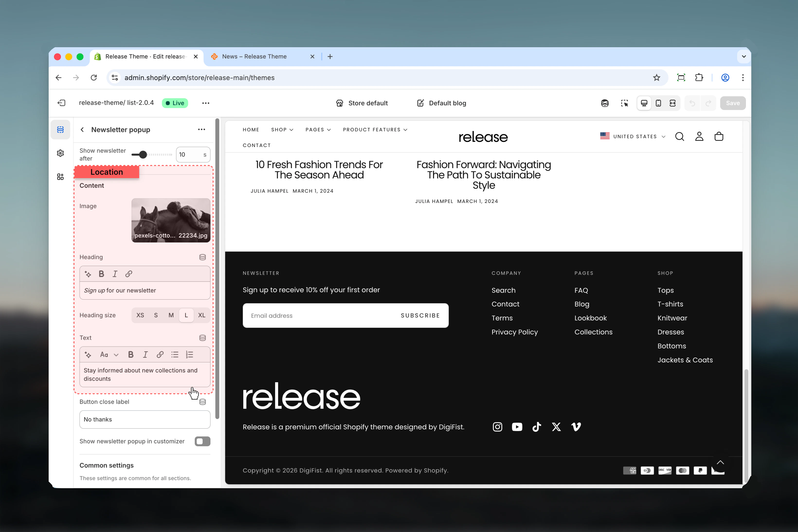Connect dynamic source for Text field
Image resolution: width=798 pixels, height=532 pixels.
(202, 338)
